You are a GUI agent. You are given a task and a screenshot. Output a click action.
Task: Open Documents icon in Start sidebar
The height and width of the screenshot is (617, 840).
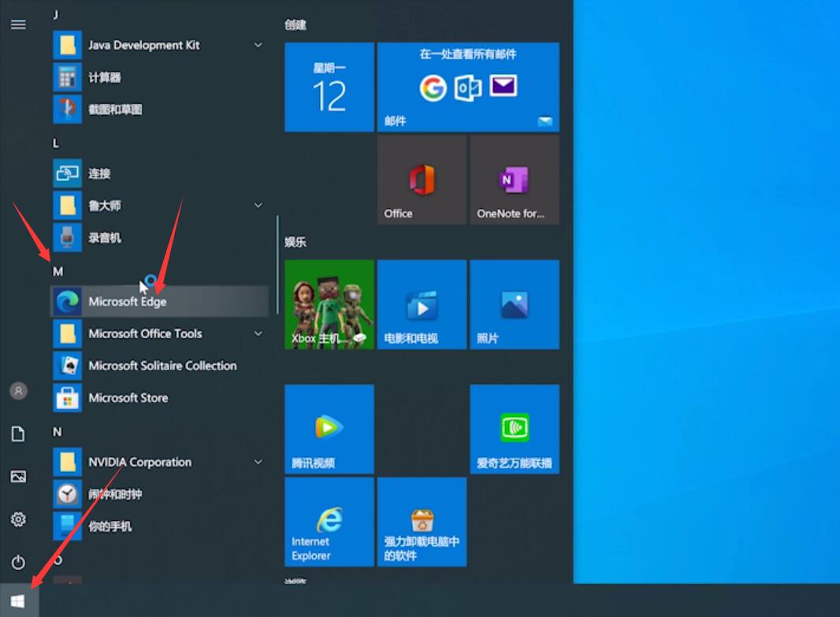click(x=18, y=434)
